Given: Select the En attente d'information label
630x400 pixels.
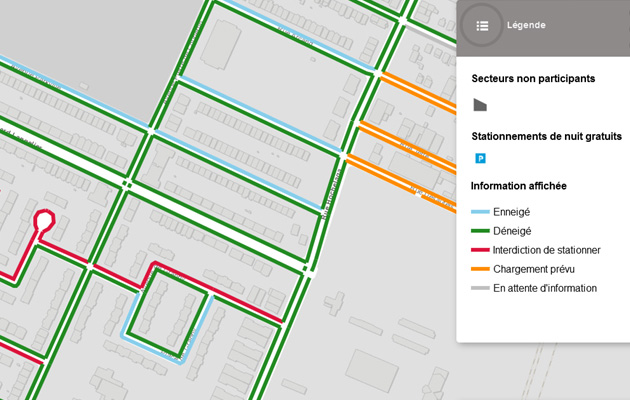Looking at the screenshot, I should [544, 288].
